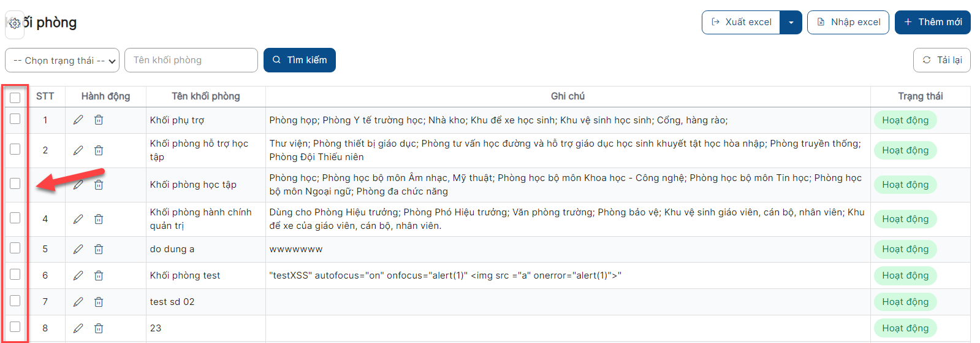980x343 pixels.
Task: Expand Xuất excel dropdown arrow
Action: pyautogui.click(x=791, y=23)
